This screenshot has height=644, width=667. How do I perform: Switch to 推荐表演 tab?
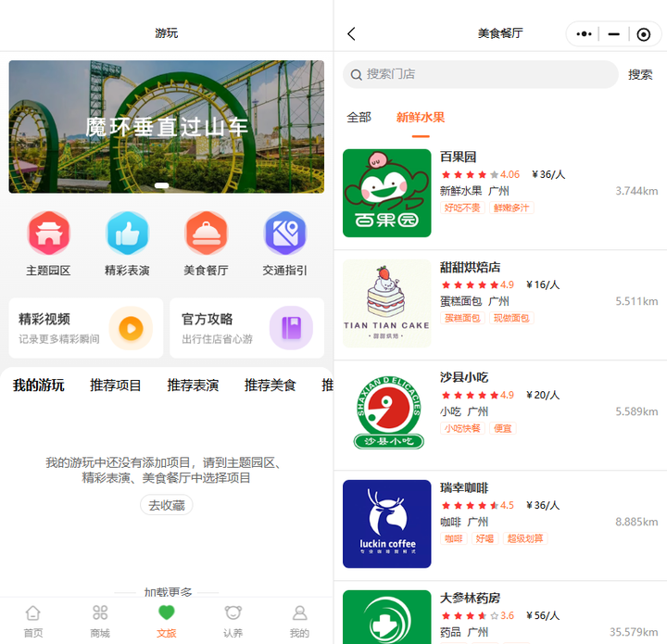click(193, 385)
